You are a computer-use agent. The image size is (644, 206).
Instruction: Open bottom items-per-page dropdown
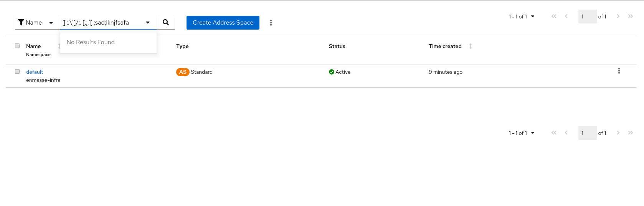coord(522,133)
